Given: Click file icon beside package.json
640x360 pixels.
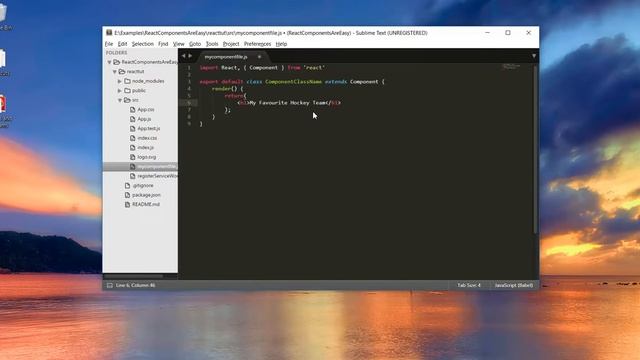Looking at the screenshot, I should (x=127, y=195).
